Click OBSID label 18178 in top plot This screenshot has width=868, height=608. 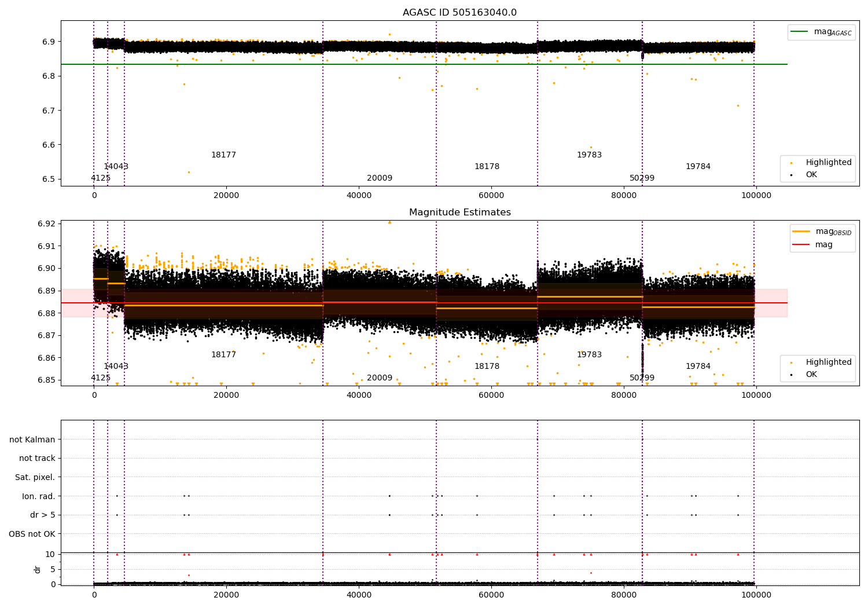487,167
